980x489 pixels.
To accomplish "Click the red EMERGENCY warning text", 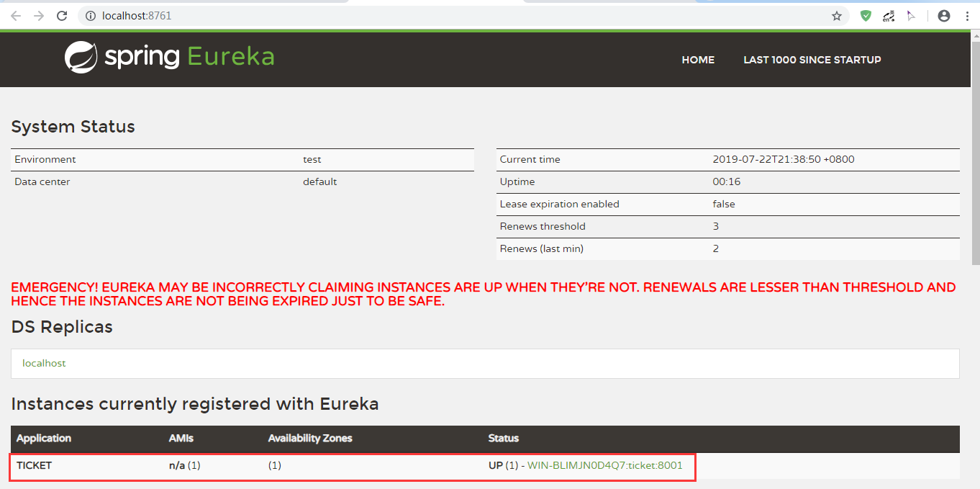I will tap(484, 294).
